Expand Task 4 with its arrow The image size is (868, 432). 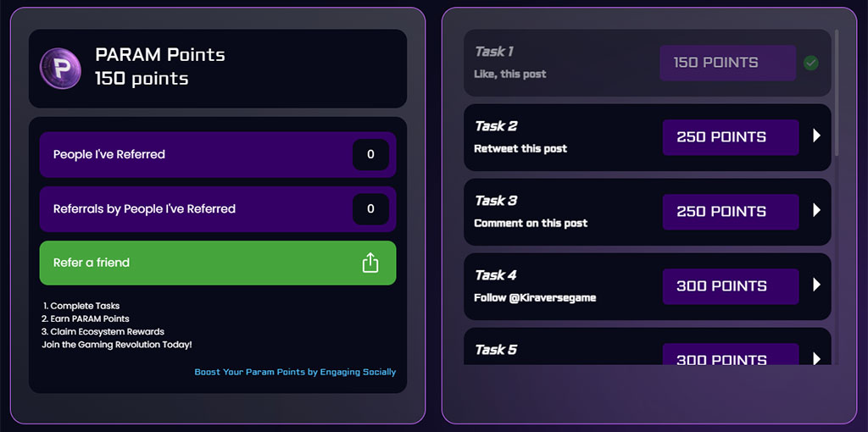coord(816,285)
